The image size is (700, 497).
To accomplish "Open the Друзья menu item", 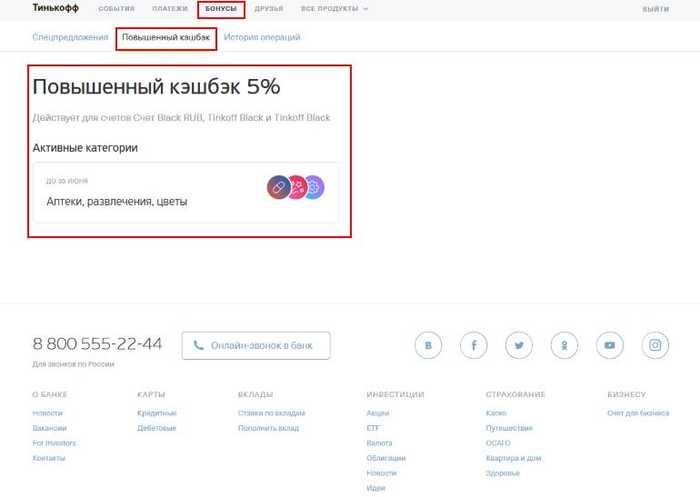I will click(x=269, y=8).
